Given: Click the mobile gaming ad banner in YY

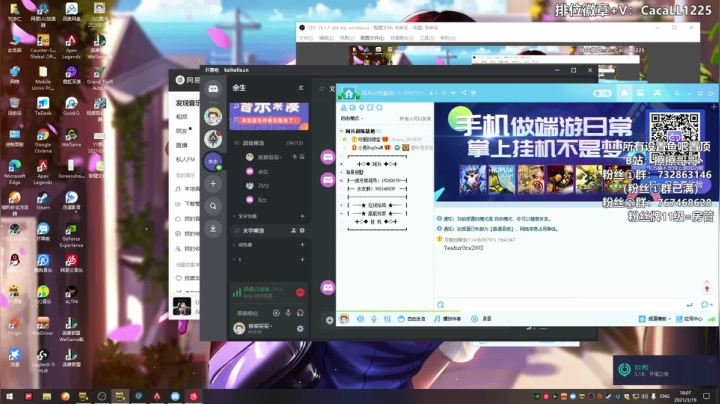Looking at the screenshot, I should point(574,152).
